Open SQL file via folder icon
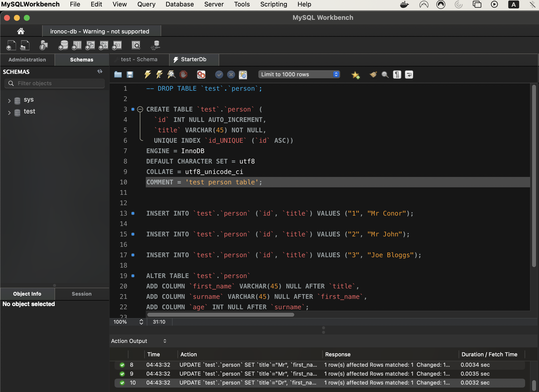The height and width of the screenshot is (392, 539). pyautogui.click(x=118, y=74)
